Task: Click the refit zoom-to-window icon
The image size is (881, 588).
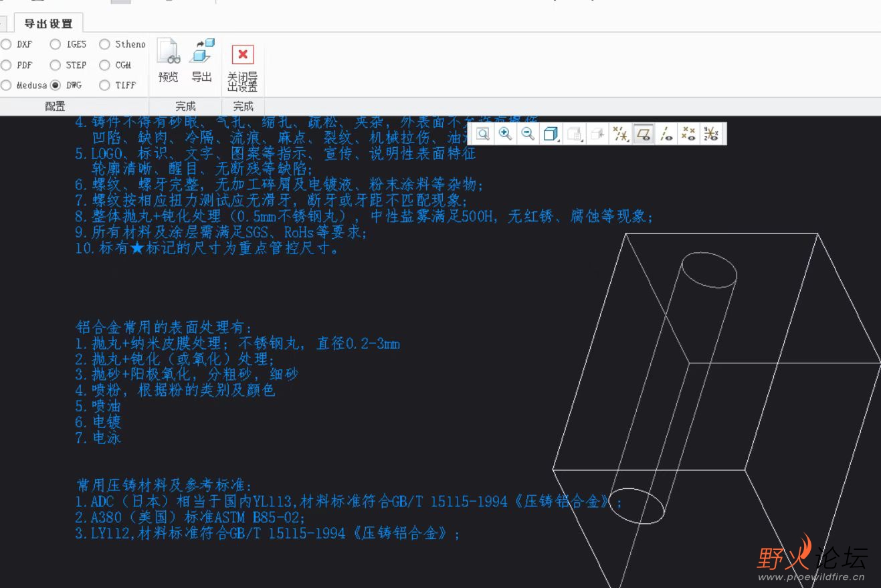Action: (x=483, y=134)
